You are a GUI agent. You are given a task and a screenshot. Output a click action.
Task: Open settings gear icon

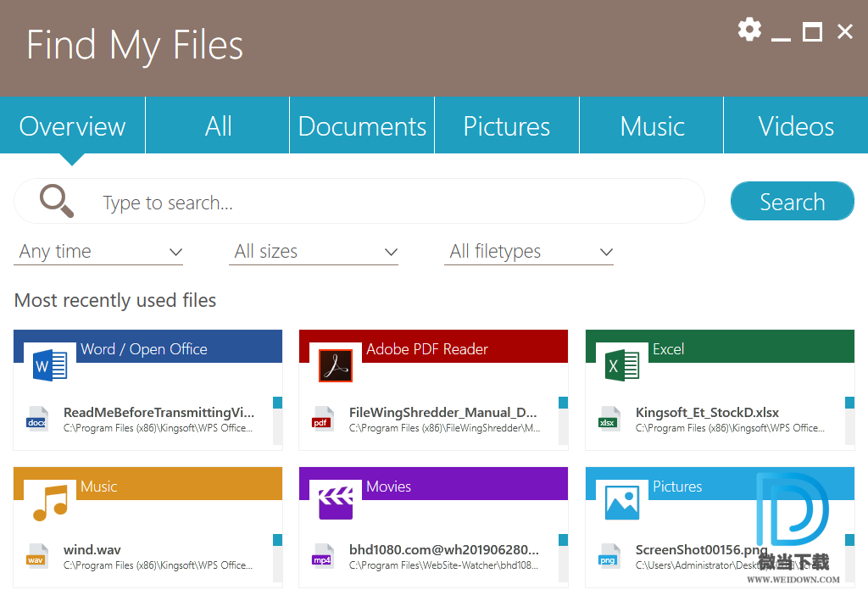[x=749, y=30]
